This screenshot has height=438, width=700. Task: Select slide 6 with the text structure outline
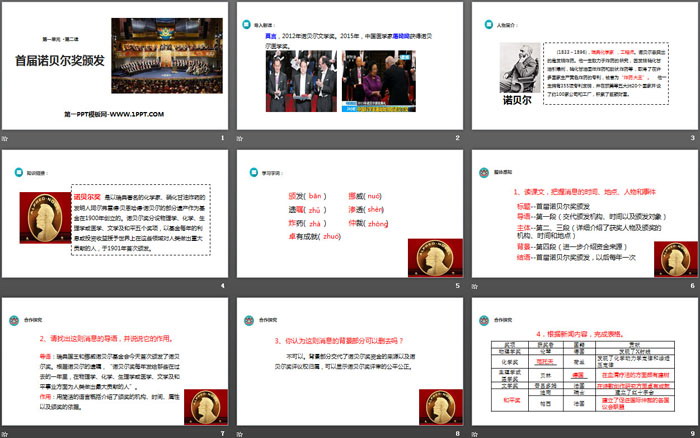(x=583, y=213)
